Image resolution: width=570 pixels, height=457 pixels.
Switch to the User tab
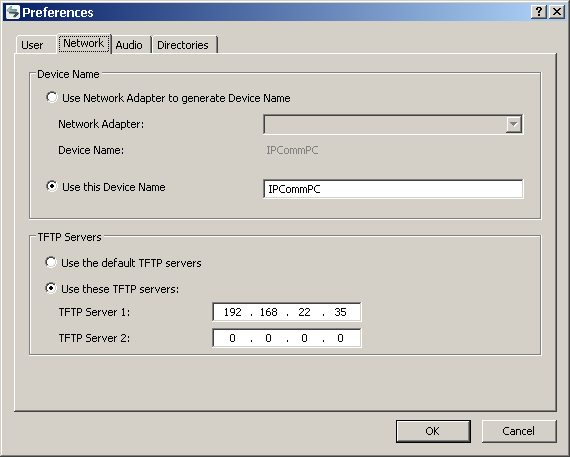click(x=32, y=45)
